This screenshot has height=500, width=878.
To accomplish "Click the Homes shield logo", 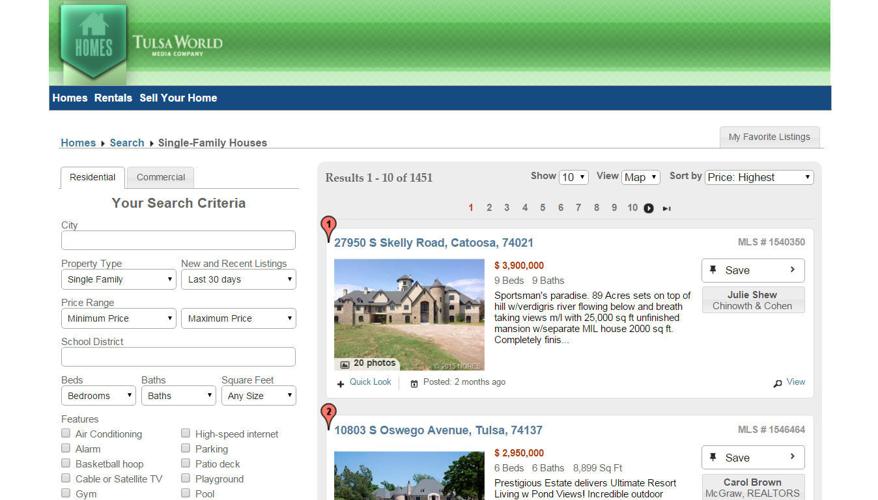I will (93, 40).
